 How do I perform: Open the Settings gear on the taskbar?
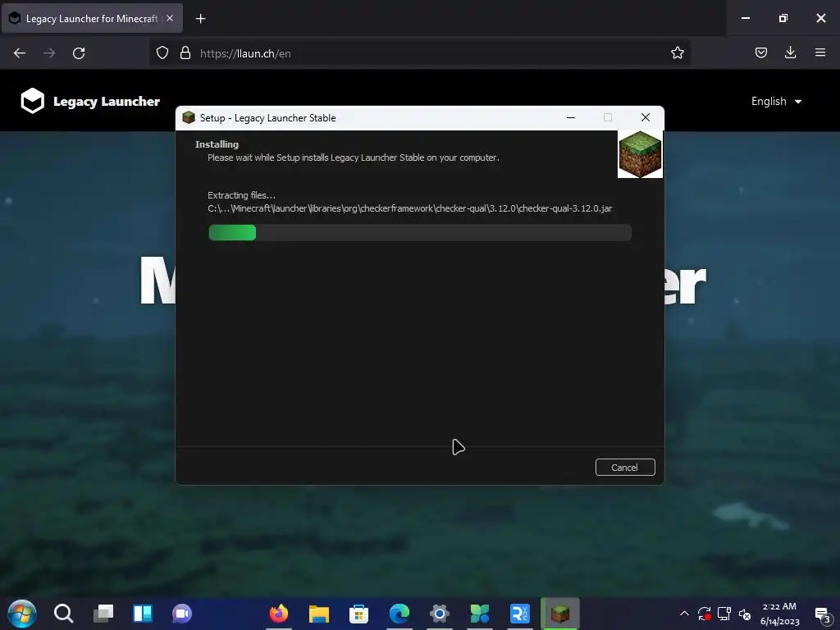440,614
